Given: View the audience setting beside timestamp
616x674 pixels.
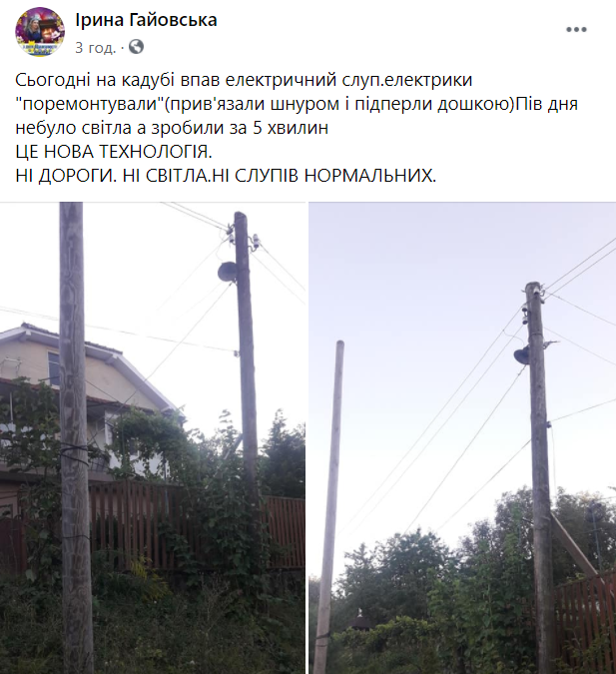Looking at the screenshot, I should [136, 46].
